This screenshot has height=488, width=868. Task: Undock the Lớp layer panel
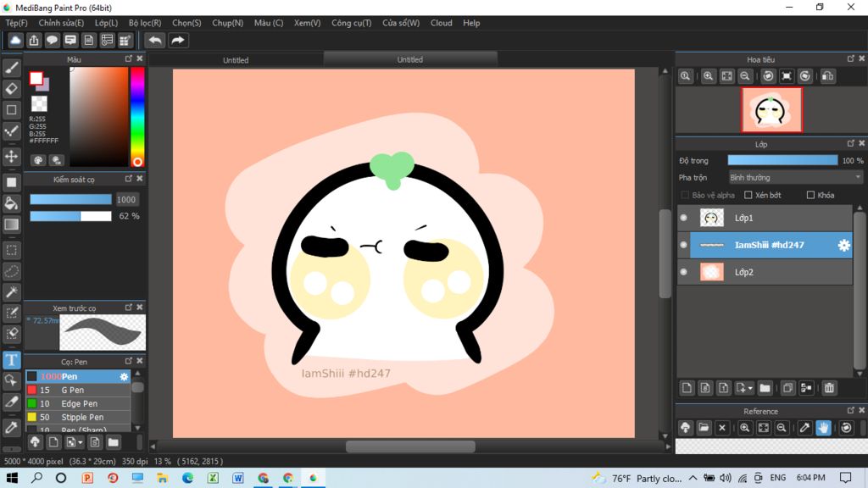[851, 143]
